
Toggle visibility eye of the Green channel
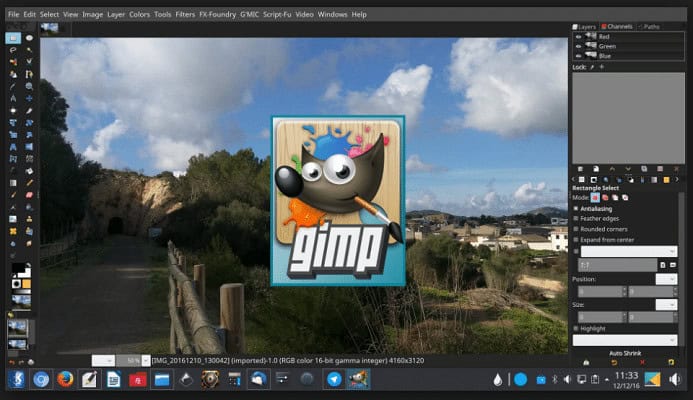click(x=578, y=46)
